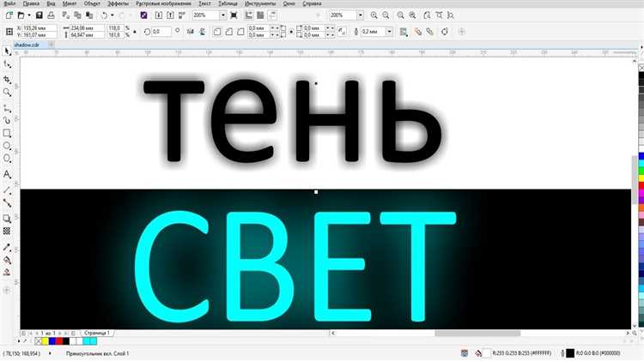The width and height of the screenshot is (644, 361).
Task: Mirror the object horizontally
Action: [x=190, y=32]
